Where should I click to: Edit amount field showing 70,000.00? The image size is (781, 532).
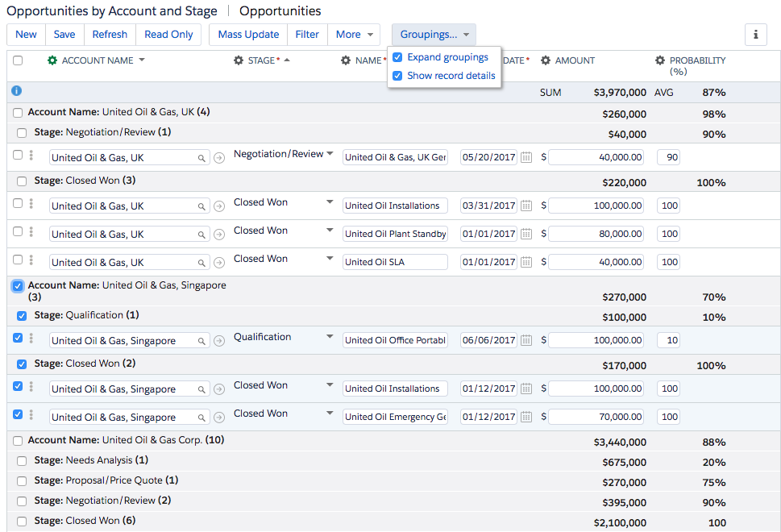pyautogui.click(x=596, y=417)
